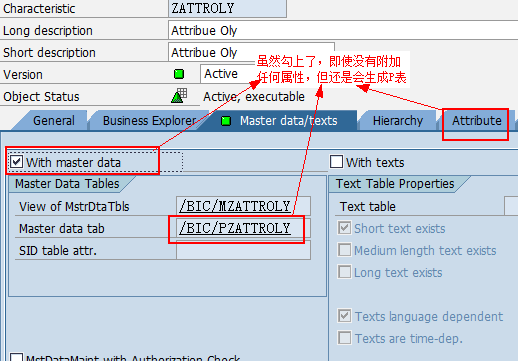Toggle Texts language dependent checkbox

(x=344, y=316)
